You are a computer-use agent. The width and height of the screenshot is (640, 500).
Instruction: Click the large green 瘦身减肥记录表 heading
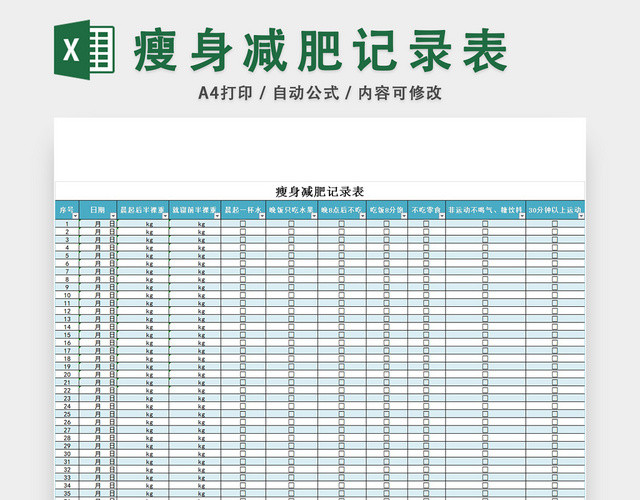[x=321, y=50]
